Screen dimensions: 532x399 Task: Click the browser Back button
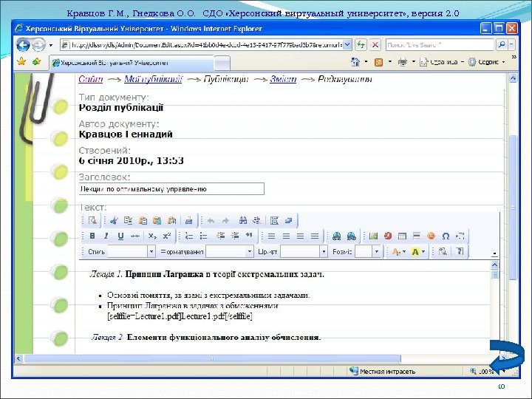point(23,45)
